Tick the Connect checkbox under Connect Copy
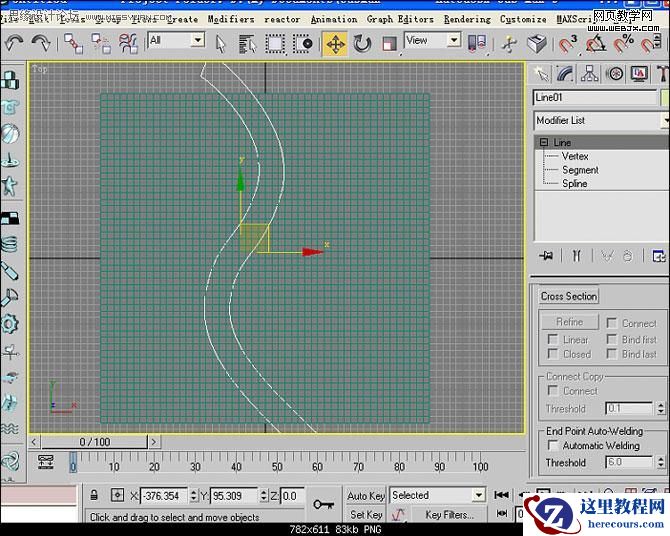670x536 pixels. pyautogui.click(x=552, y=390)
